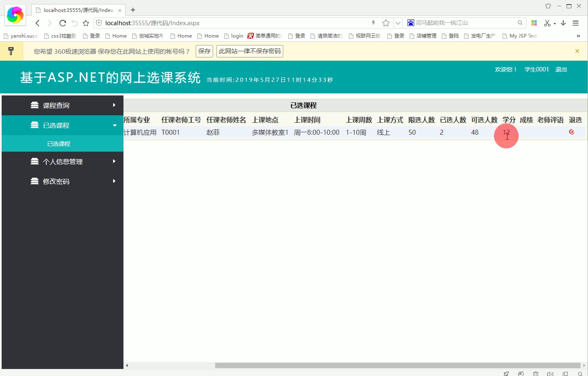Click the browser back arrow
Viewport: 588px width, 376px height.
(38, 23)
